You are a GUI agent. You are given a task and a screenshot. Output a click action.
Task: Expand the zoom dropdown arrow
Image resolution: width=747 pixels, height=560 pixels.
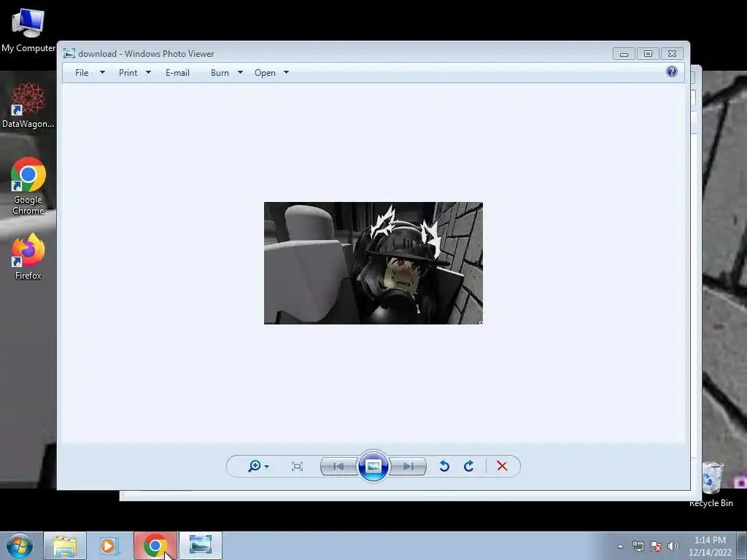tap(267, 467)
